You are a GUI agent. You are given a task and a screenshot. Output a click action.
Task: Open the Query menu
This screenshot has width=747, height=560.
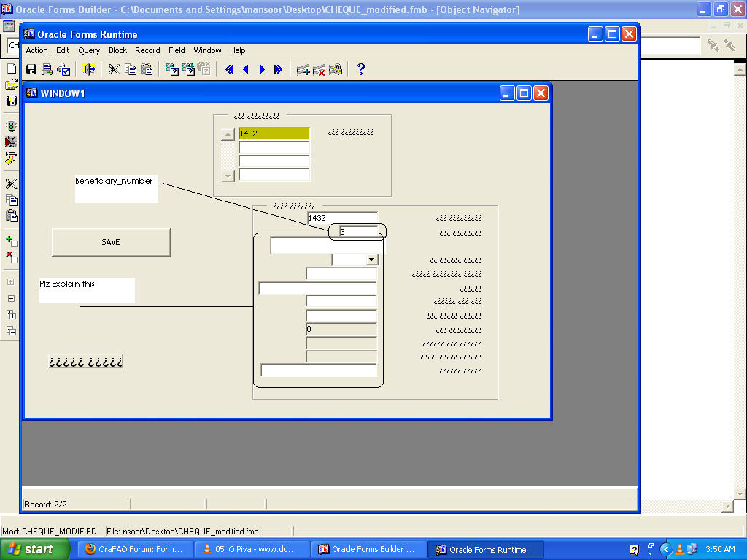(89, 50)
